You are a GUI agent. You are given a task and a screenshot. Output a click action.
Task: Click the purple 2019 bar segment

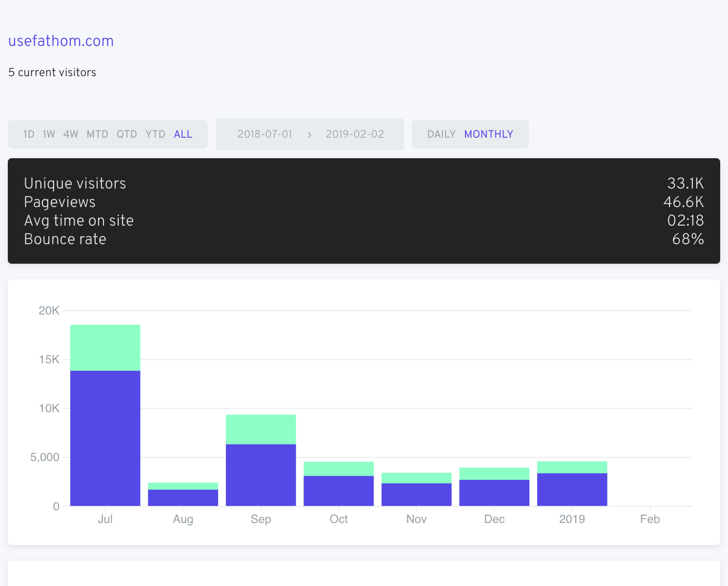tap(572, 489)
